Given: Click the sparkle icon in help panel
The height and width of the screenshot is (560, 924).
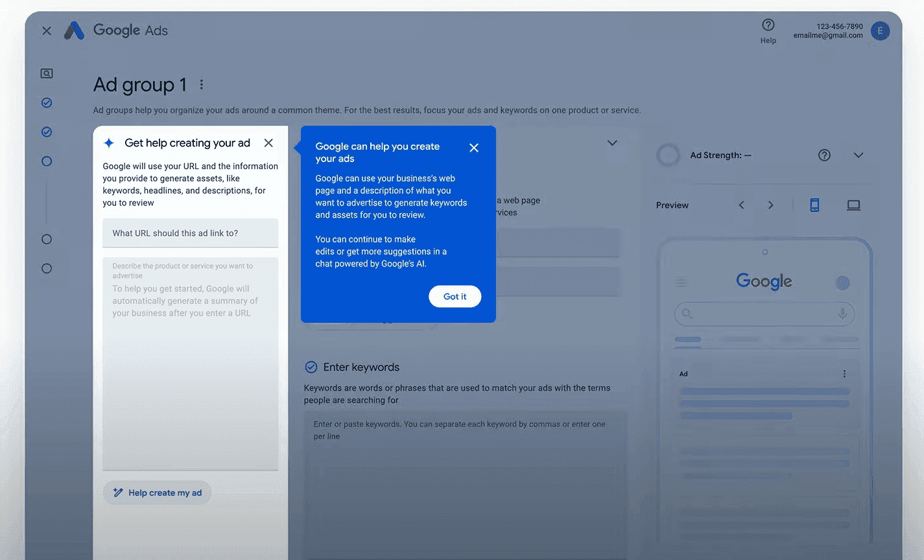Looking at the screenshot, I should click(109, 143).
